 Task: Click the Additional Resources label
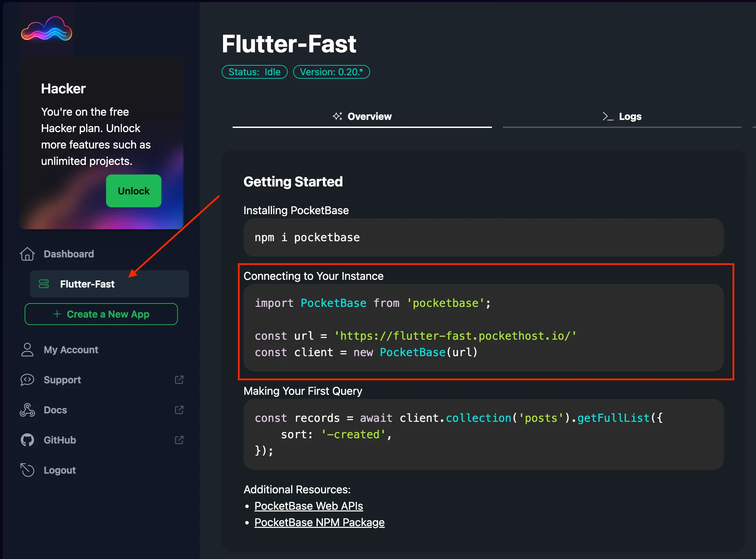pyautogui.click(x=297, y=490)
